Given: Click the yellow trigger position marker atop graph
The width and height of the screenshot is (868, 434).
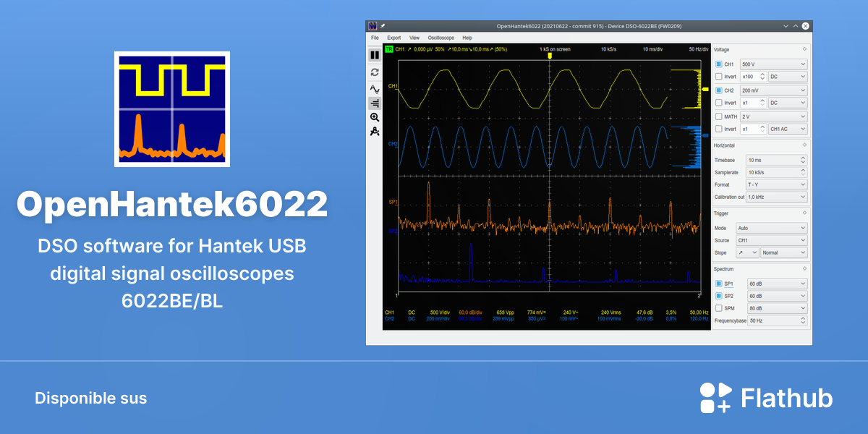Looking at the screenshot, I should point(549,56).
